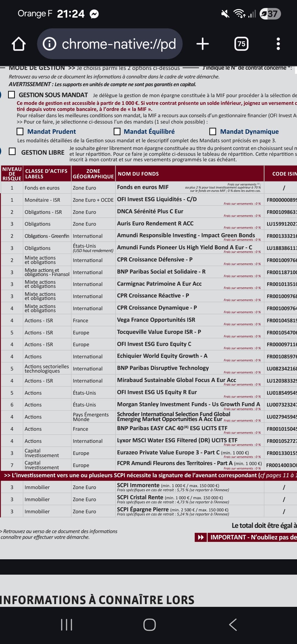Viewport: 297px width, 644px height.
Task: Select Echiquier World Equity Growth - A fund
Action: 162,356
